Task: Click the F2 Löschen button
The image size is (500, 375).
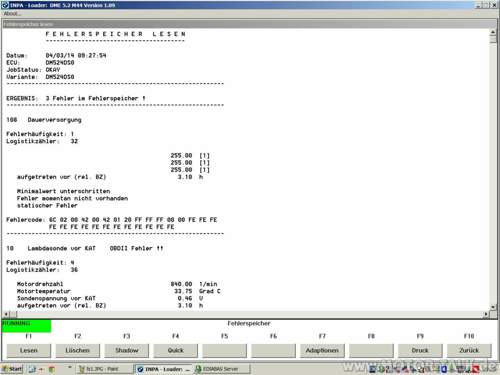Action: coord(77,351)
